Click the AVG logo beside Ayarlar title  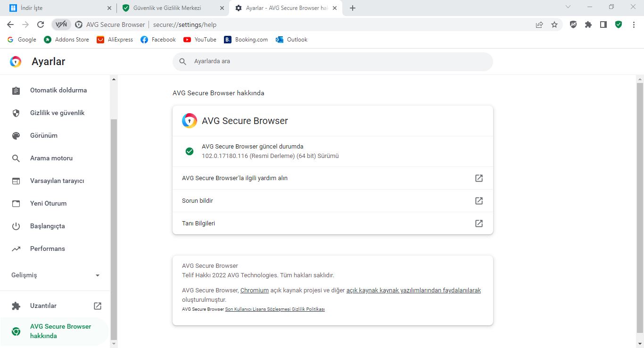point(16,62)
